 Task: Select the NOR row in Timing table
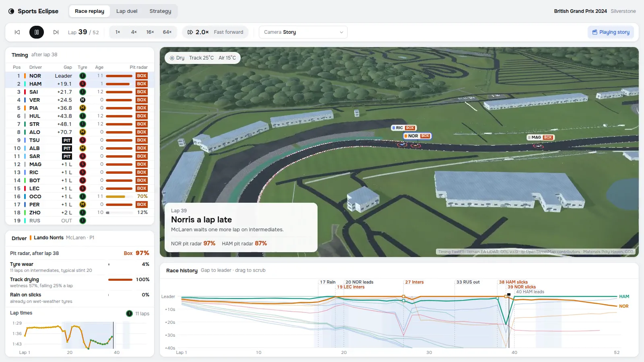pyautogui.click(x=80, y=76)
